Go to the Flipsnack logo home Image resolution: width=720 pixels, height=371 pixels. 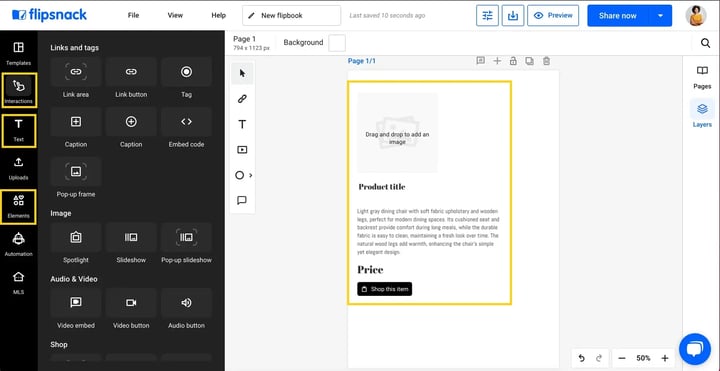click(49, 15)
